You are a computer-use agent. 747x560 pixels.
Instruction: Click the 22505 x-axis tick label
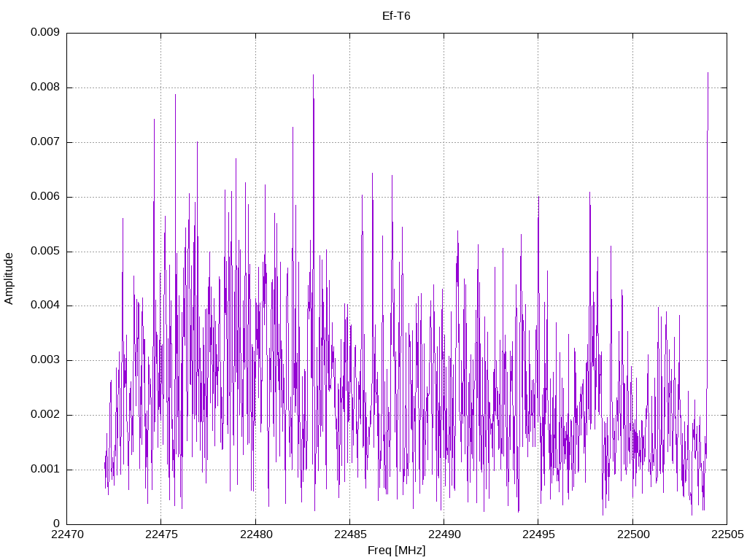click(727, 534)
